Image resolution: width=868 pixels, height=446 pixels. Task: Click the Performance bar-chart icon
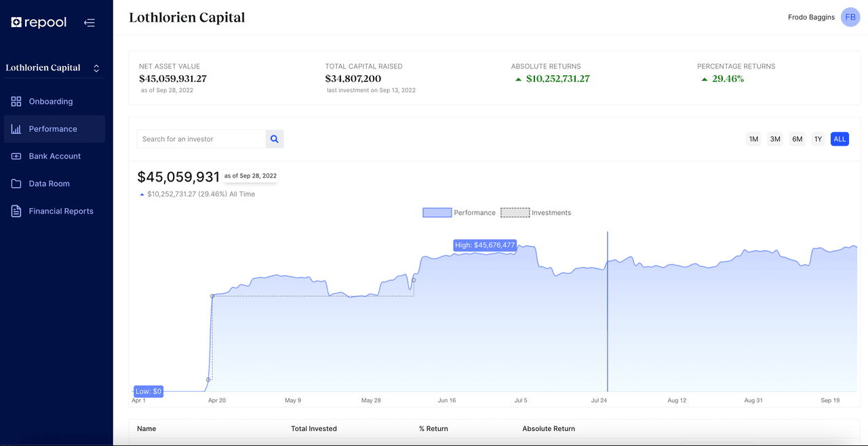[16, 129]
